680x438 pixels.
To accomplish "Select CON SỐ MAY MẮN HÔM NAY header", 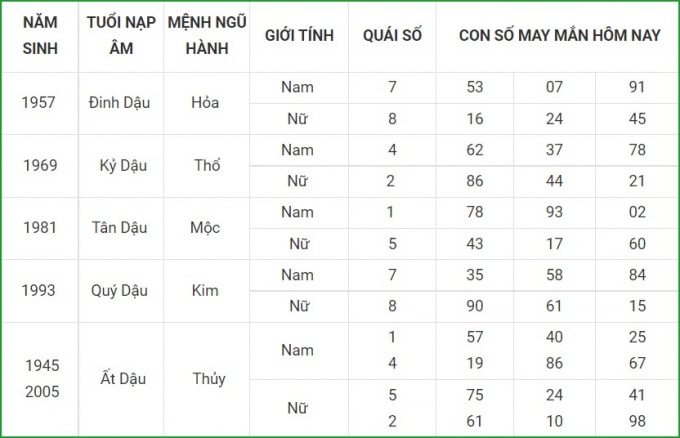I will [x=559, y=36].
